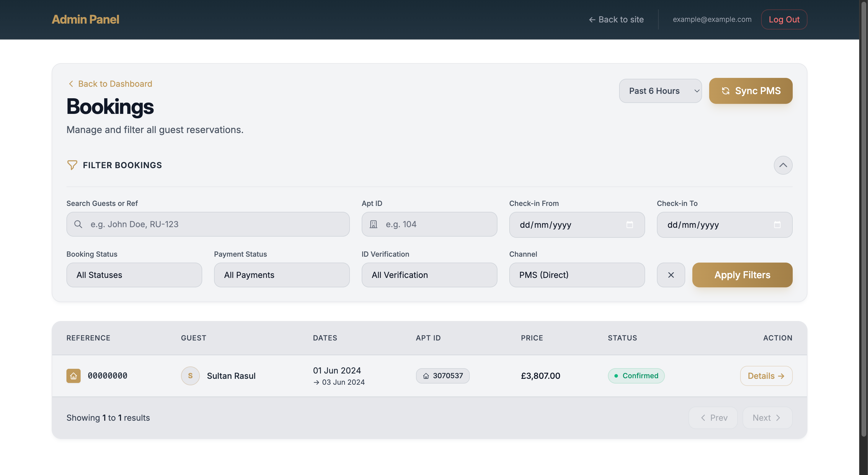Click the date 01 Jun 2024
Image resolution: width=868 pixels, height=475 pixels.
(x=337, y=370)
